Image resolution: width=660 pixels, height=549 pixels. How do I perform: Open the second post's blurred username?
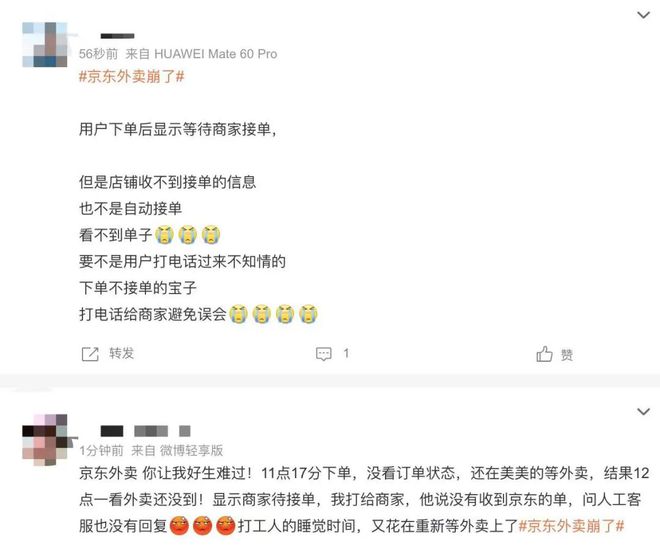coord(145,431)
